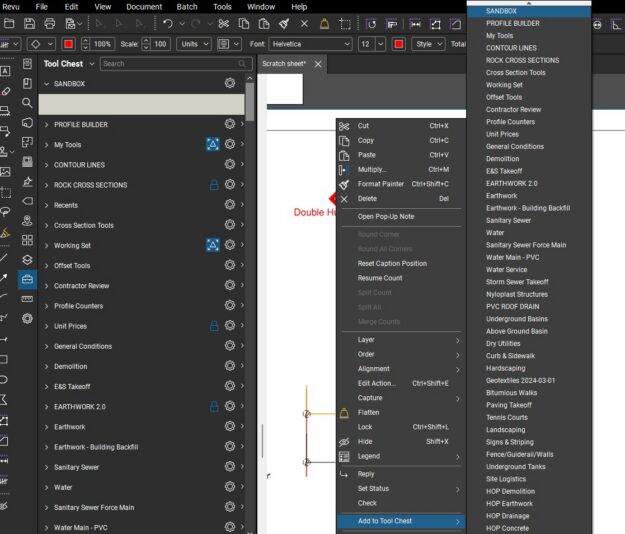Viewport: 625px width, 534px height.
Task: Open the Tool Chest briefcase panel icon
Action: tap(27, 279)
